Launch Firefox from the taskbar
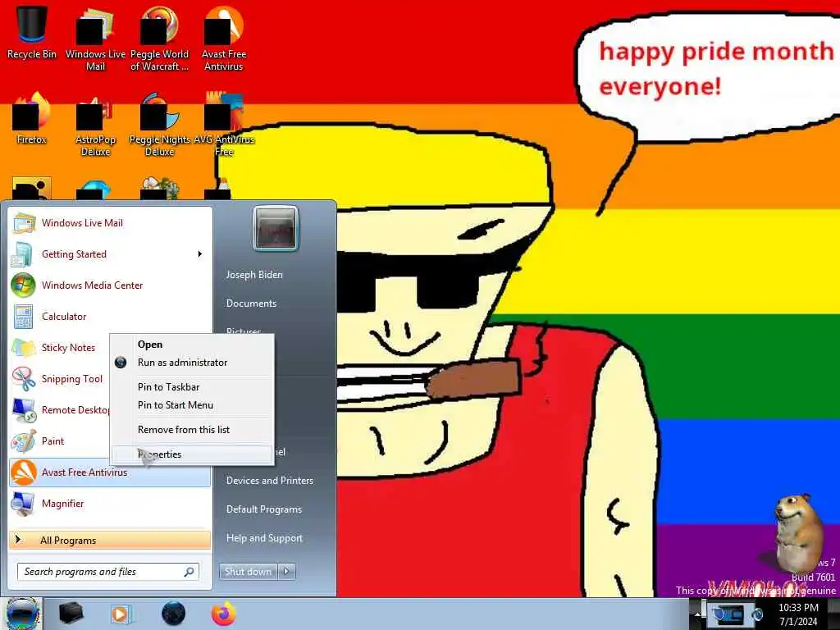 coord(223,614)
